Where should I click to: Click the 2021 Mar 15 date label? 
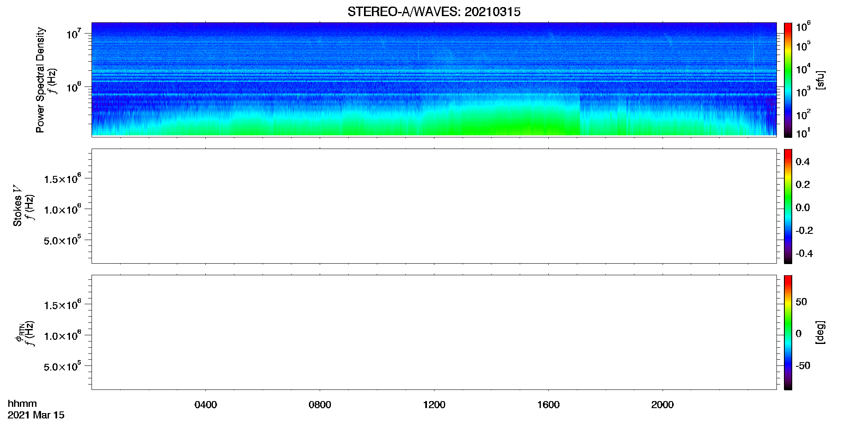pos(36,415)
